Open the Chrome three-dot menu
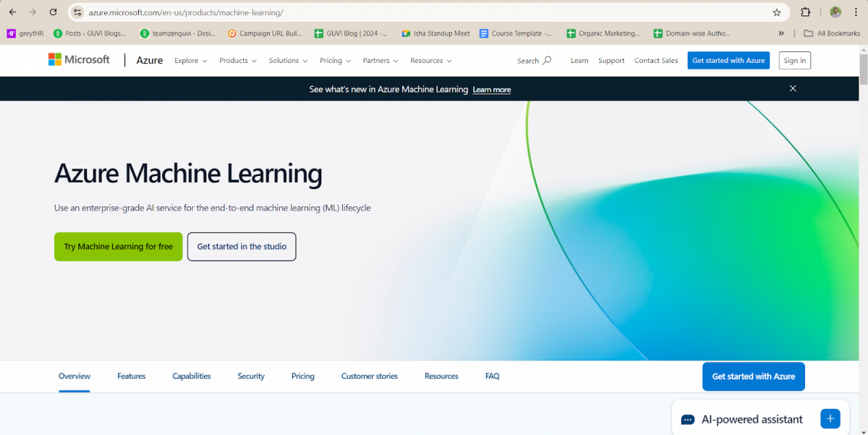Screen dimensions: 868x435 click(856, 12)
